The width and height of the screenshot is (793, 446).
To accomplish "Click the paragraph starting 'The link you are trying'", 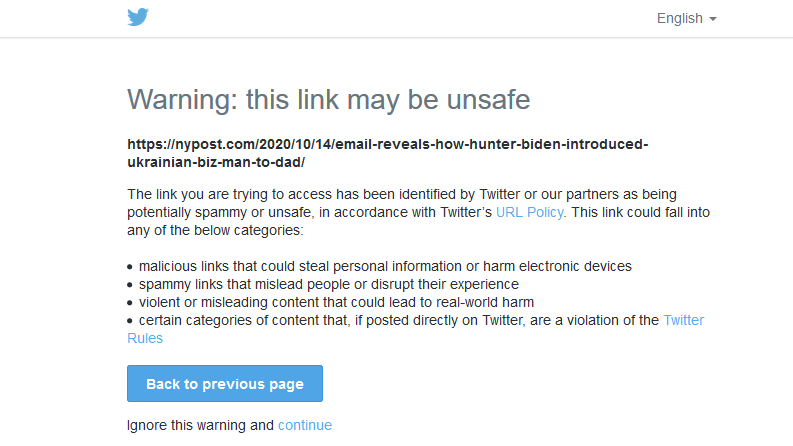I will click(418, 212).
